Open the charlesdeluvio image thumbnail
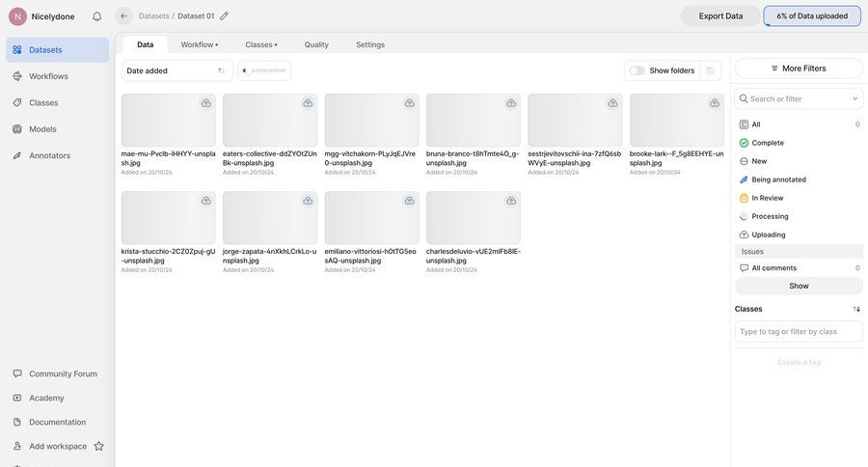Screen dimensions: 868x467 coord(474,218)
